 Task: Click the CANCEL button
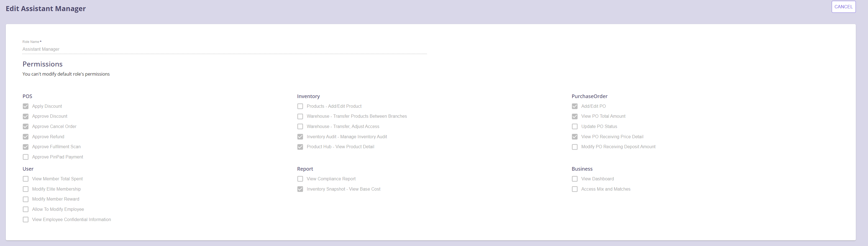tap(843, 7)
